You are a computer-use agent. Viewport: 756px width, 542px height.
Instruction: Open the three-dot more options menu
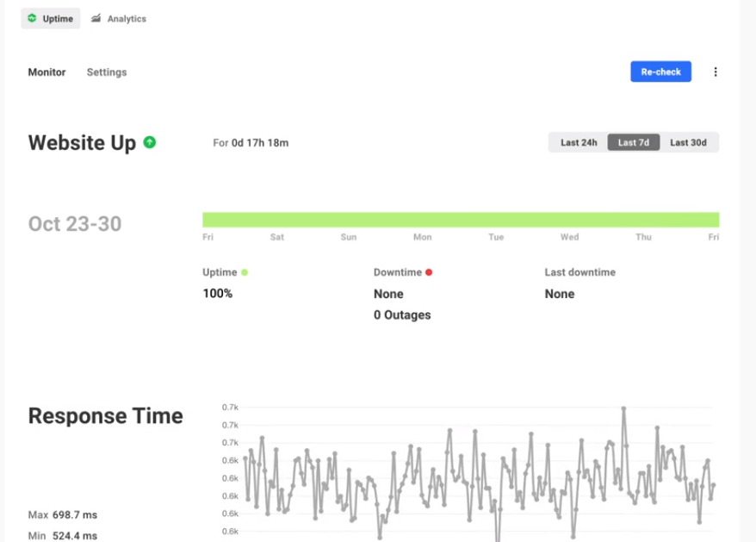(715, 72)
